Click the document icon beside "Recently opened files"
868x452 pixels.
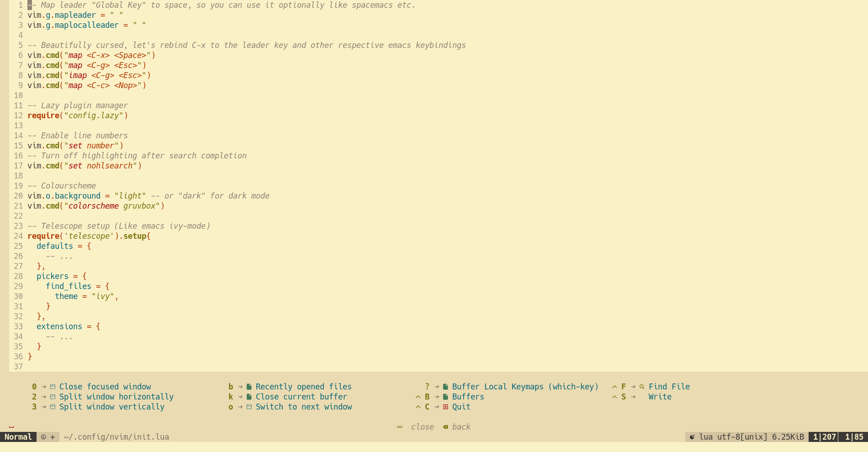click(249, 387)
